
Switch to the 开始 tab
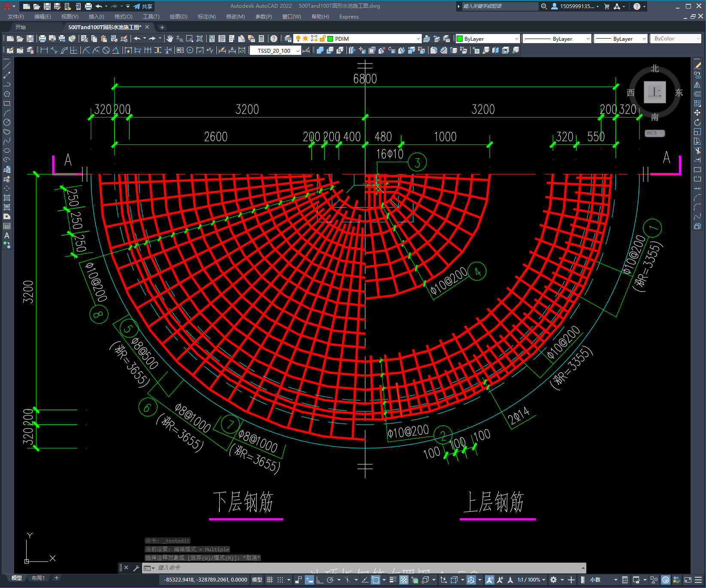tap(20, 27)
